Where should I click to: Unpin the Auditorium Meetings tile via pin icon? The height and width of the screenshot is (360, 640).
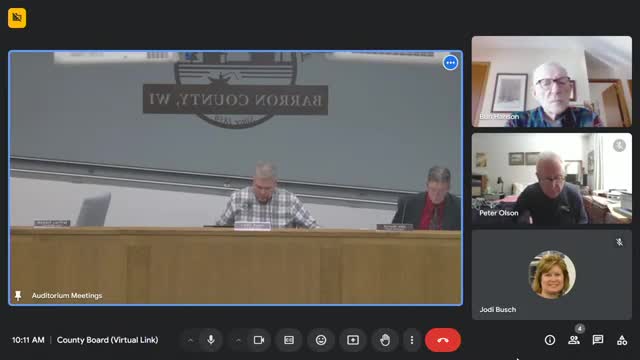(x=18, y=295)
